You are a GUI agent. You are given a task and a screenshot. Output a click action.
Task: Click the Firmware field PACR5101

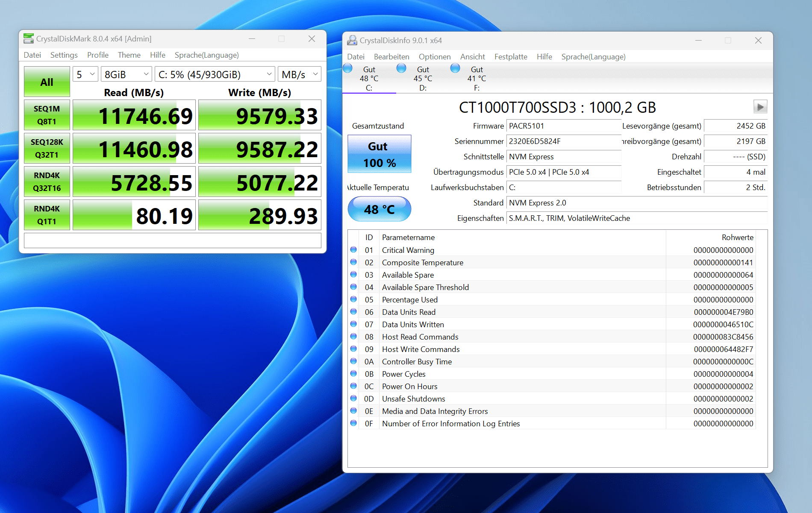click(x=564, y=126)
